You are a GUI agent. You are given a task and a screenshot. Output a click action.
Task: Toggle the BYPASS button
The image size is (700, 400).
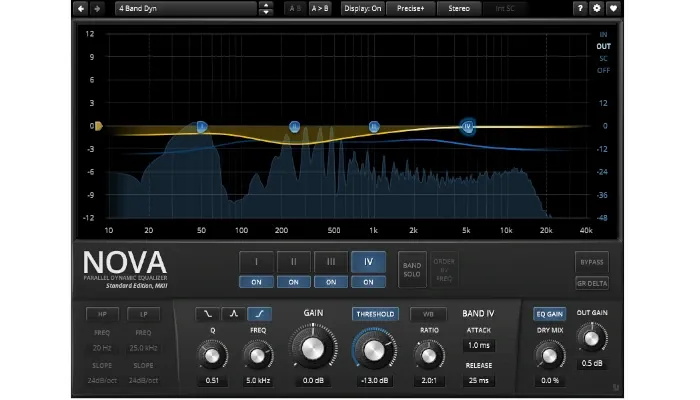(x=592, y=262)
